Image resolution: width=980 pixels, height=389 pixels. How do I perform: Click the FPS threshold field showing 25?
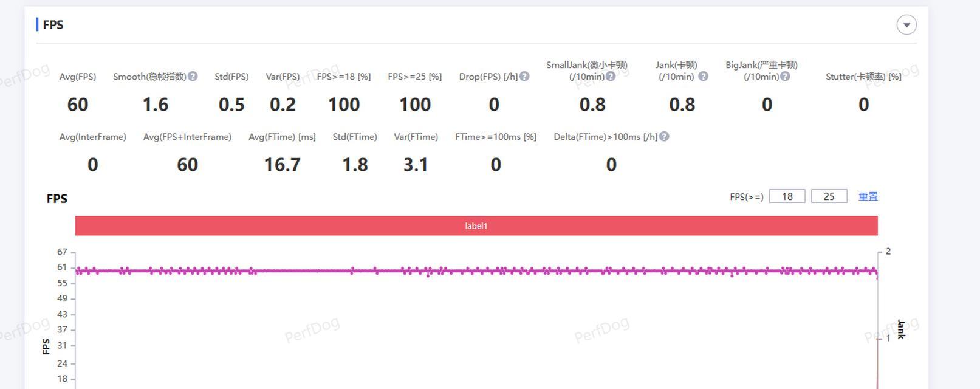829,196
